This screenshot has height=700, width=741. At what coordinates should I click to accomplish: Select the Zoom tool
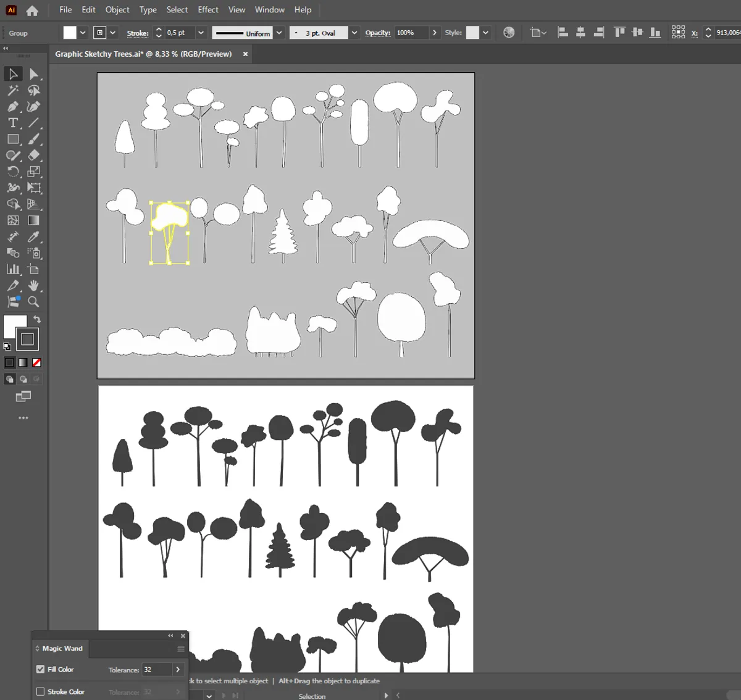(34, 302)
